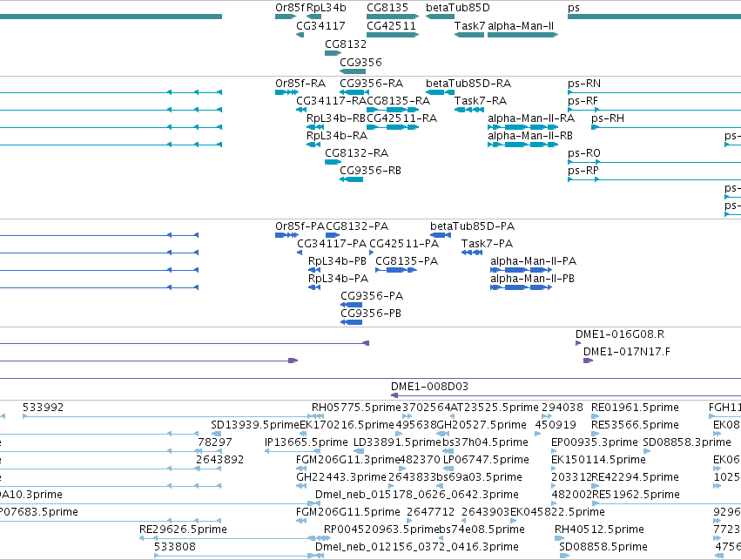741x560 pixels.
Task: Click the 533808 feature label
Action: [x=174, y=546]
